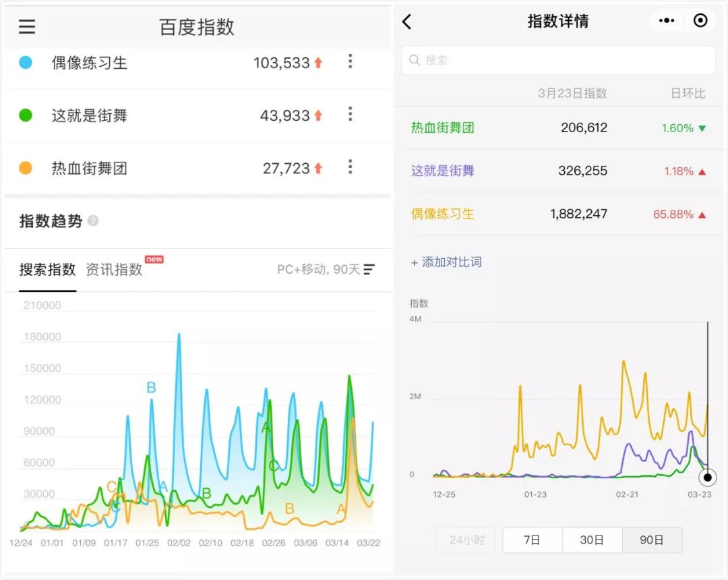Open more options for 这就是街舞
This screenshot has width=728, height=580.
(x=350, y=115)
